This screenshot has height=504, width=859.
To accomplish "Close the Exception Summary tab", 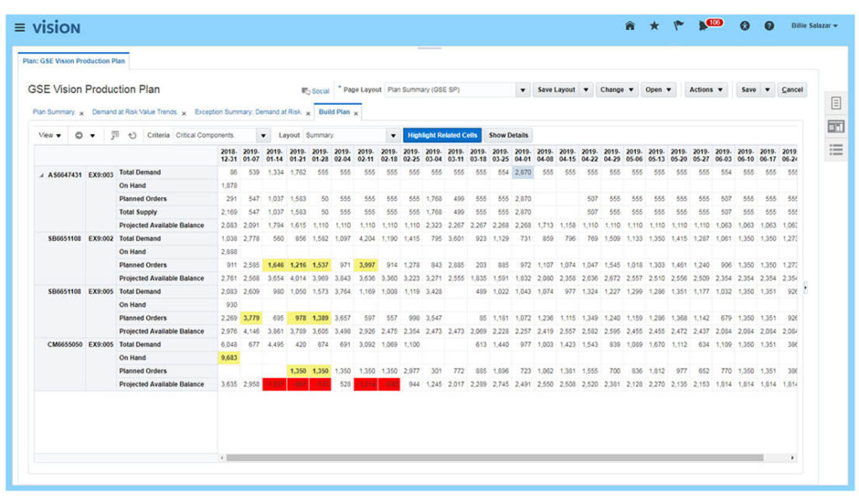I will 308,113.
